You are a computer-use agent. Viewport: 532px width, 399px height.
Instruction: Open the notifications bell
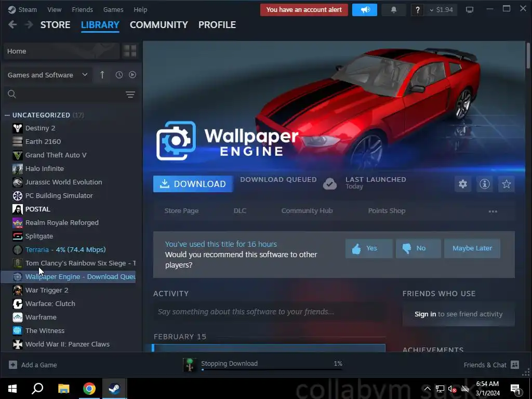(394, 10)
